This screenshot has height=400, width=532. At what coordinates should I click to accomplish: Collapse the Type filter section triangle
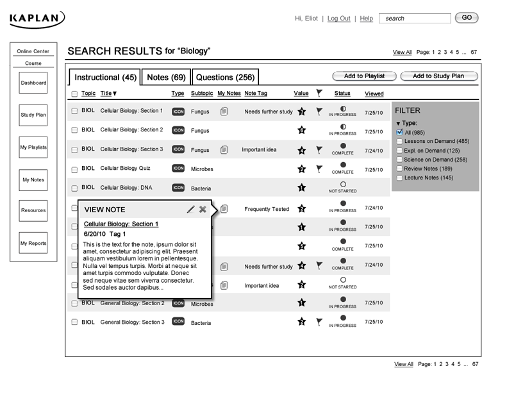pos(398,123)
